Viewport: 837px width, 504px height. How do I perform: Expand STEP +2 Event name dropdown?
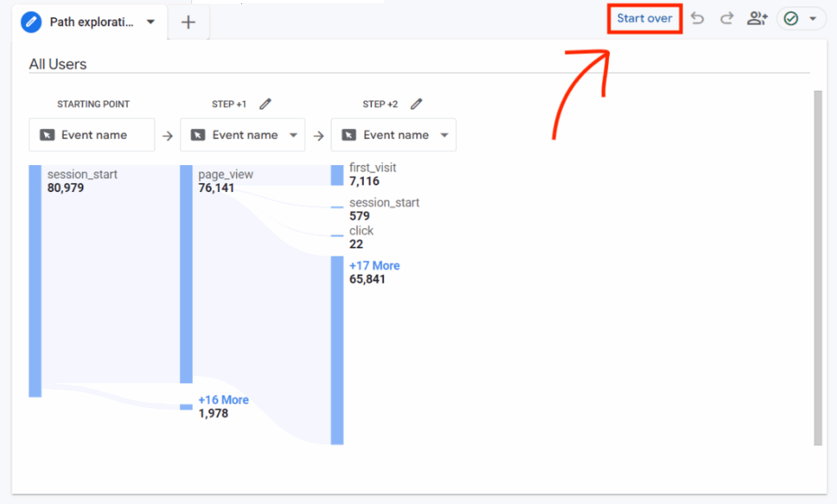tap(445, 136)
